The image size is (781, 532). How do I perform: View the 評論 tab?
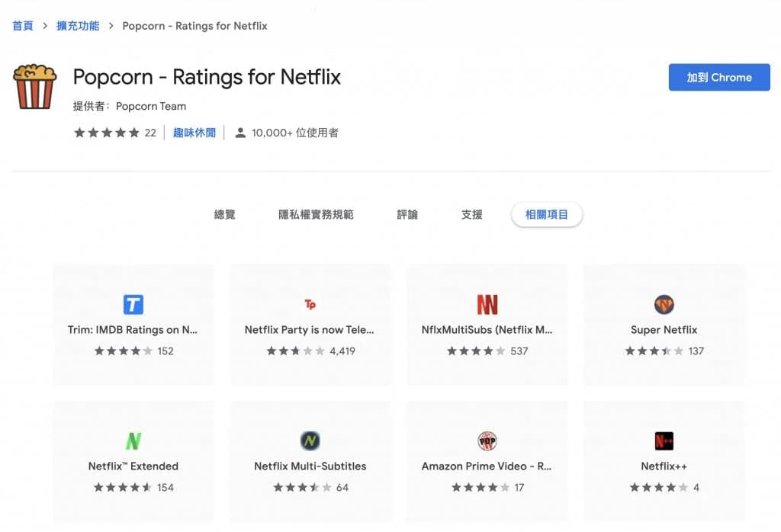pyautogui.click(x=407, y=214)
